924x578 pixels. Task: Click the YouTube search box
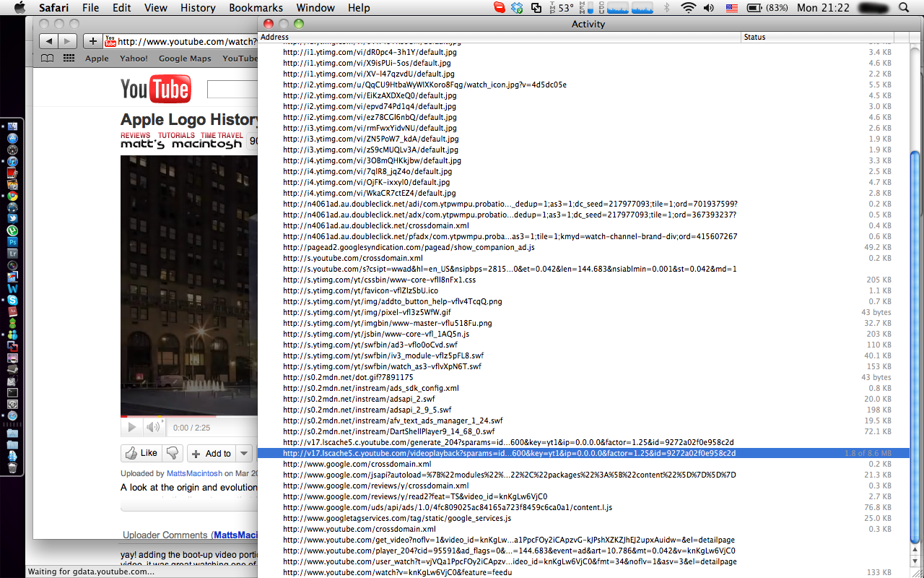(x=232, y=89)
